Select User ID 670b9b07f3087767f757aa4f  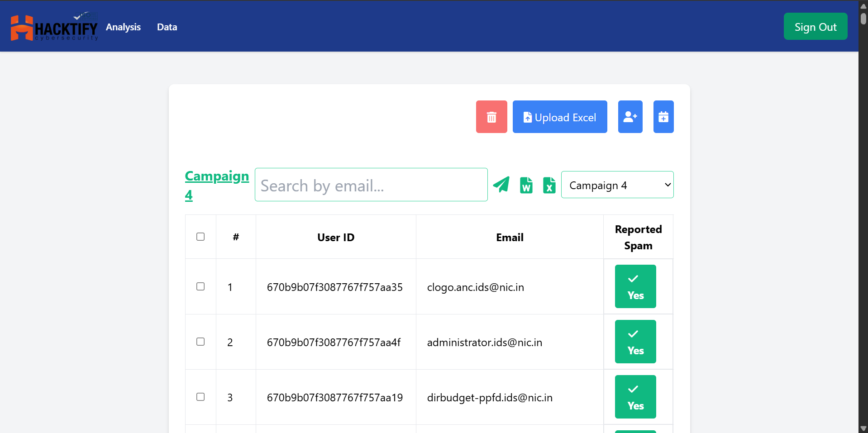tap(334, 343)
